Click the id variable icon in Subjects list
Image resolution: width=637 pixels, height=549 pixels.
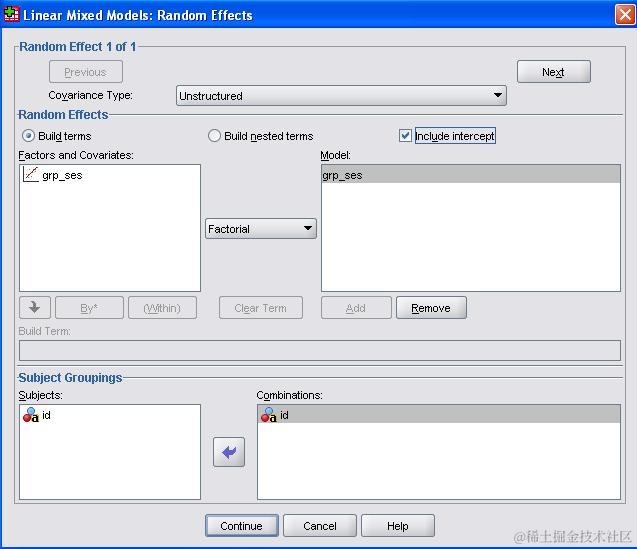pos(30,415)
